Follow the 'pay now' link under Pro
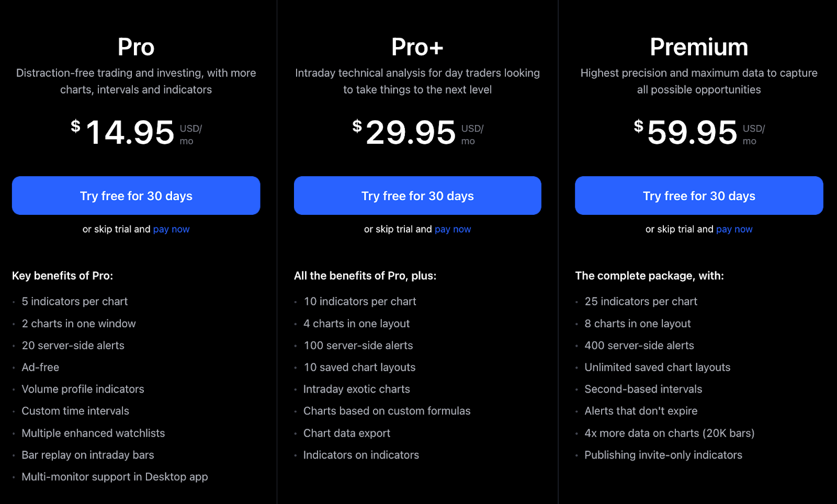The width and height of the screenshot is (837, 504). (171, 229)
